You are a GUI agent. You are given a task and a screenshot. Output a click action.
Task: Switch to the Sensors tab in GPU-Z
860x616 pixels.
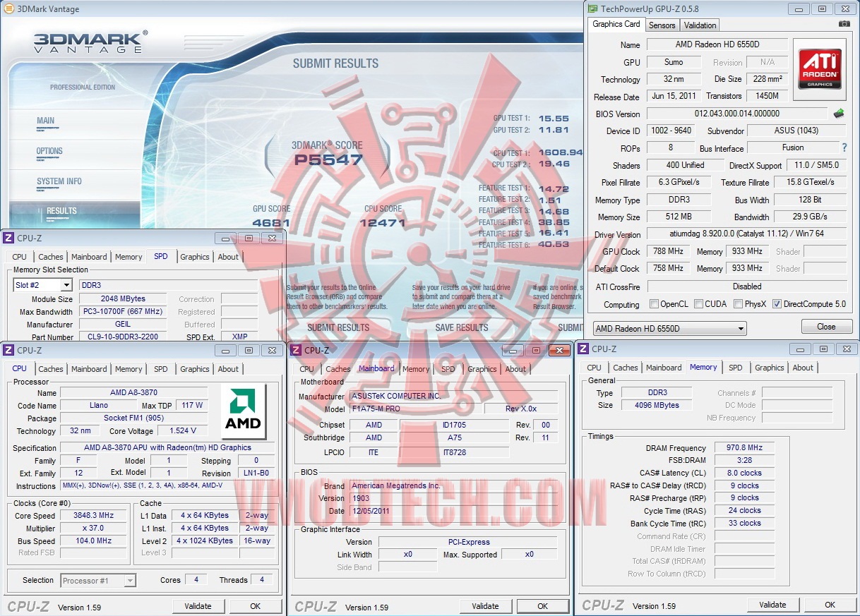click(662, 25)
